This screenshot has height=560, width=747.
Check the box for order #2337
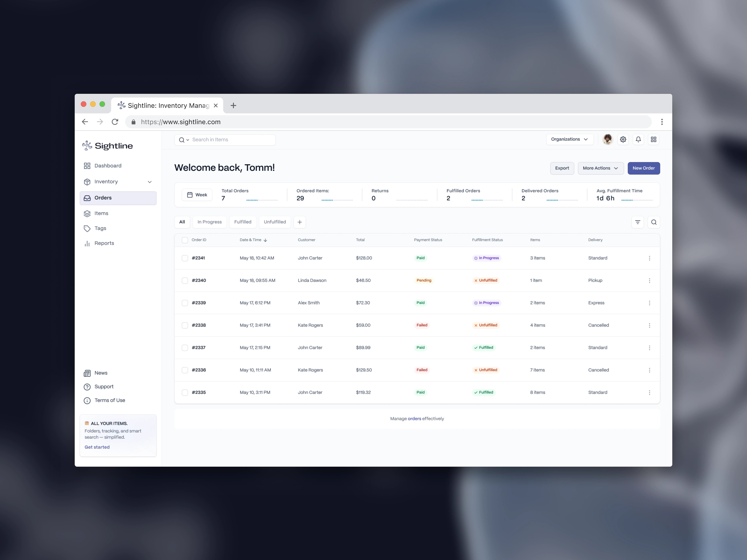click(x=185, y=348)
